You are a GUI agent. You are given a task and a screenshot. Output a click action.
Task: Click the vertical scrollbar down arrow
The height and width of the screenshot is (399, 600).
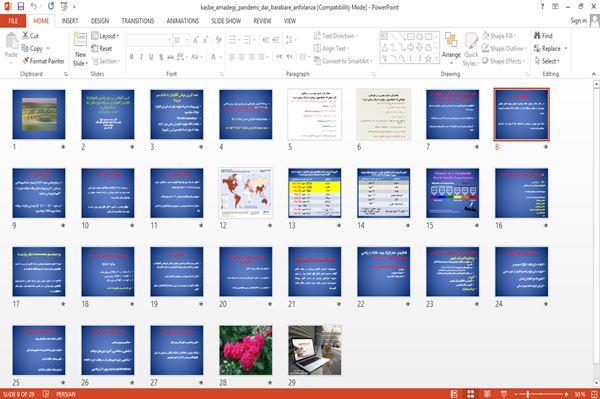point(596,383)
